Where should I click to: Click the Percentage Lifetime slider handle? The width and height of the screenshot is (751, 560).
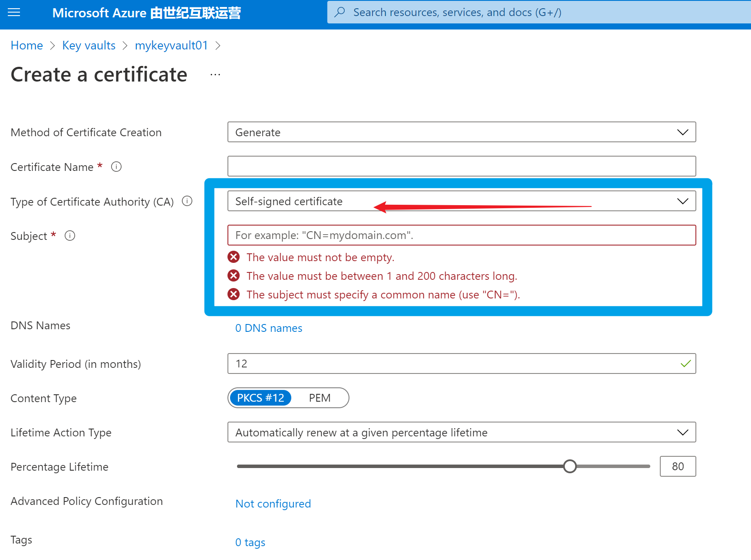(570, 466)
